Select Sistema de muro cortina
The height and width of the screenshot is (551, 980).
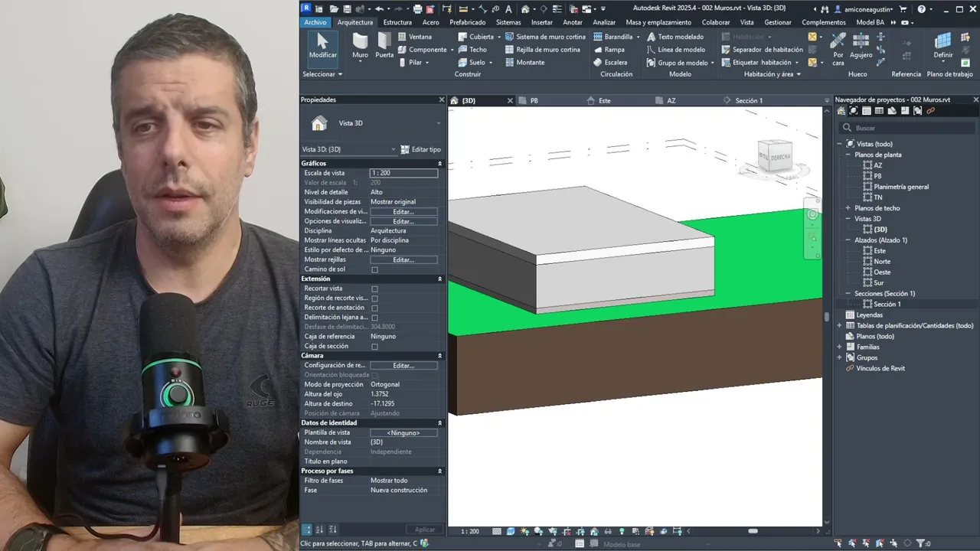[545, 37]
